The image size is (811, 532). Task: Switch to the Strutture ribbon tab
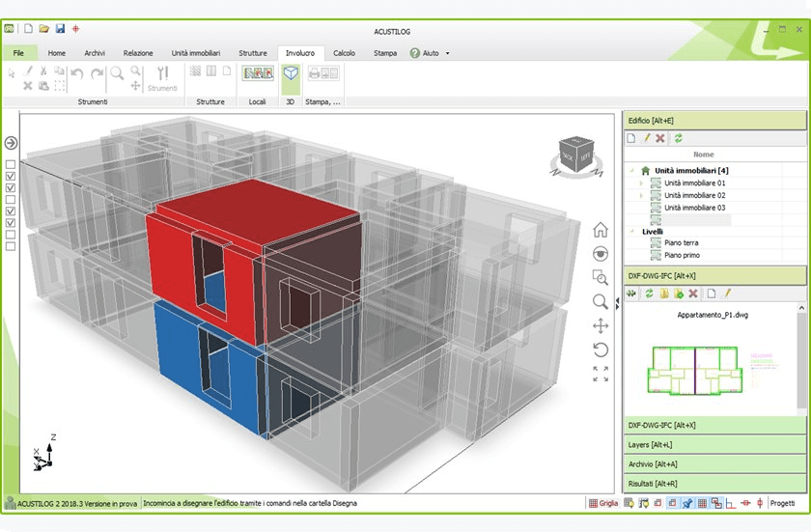253,53
